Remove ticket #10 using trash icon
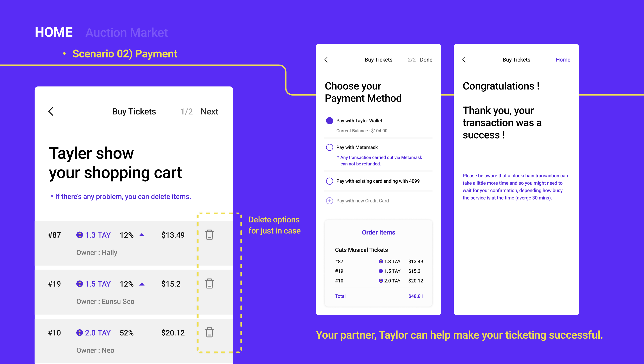 [x=209, y=333]
